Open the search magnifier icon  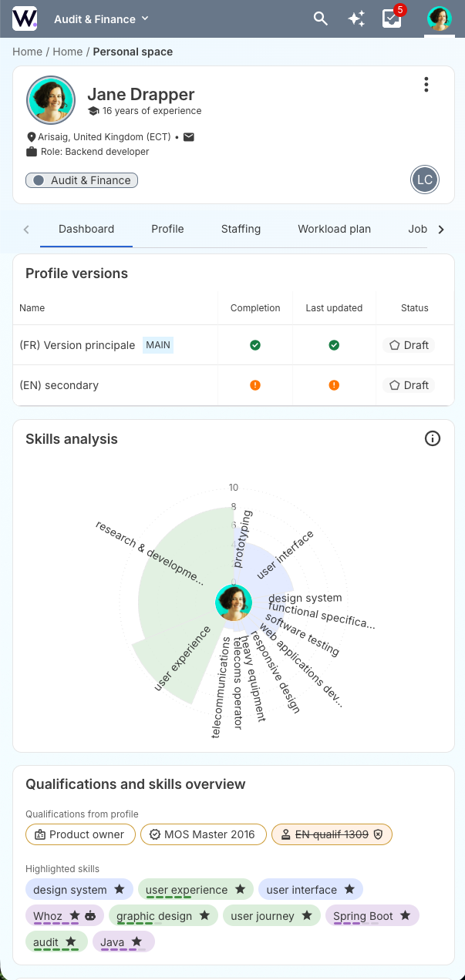click(321, 19)
